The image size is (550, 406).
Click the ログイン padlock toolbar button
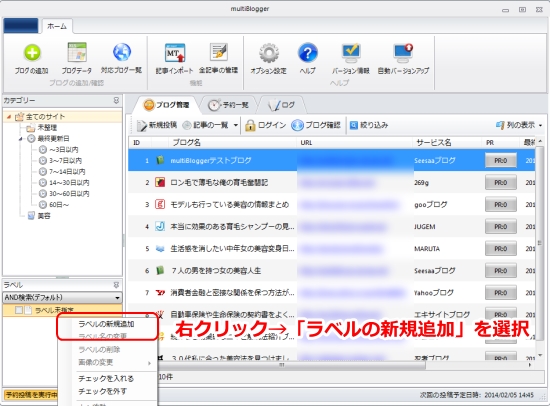pos(265,125)
